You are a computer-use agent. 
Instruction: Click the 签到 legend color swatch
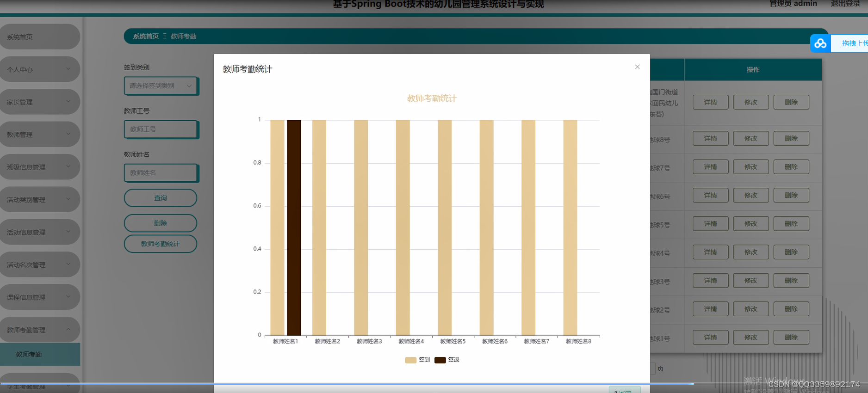(410, 360)
